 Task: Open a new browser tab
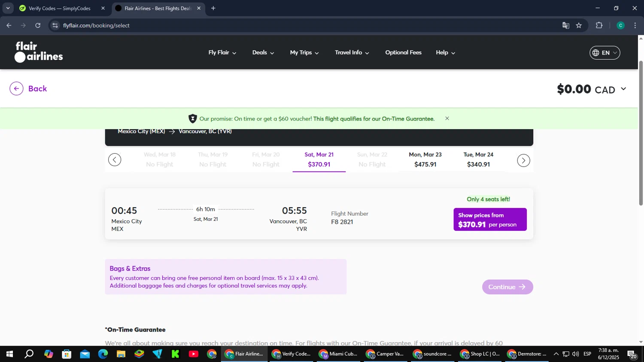tap(213, 8)
